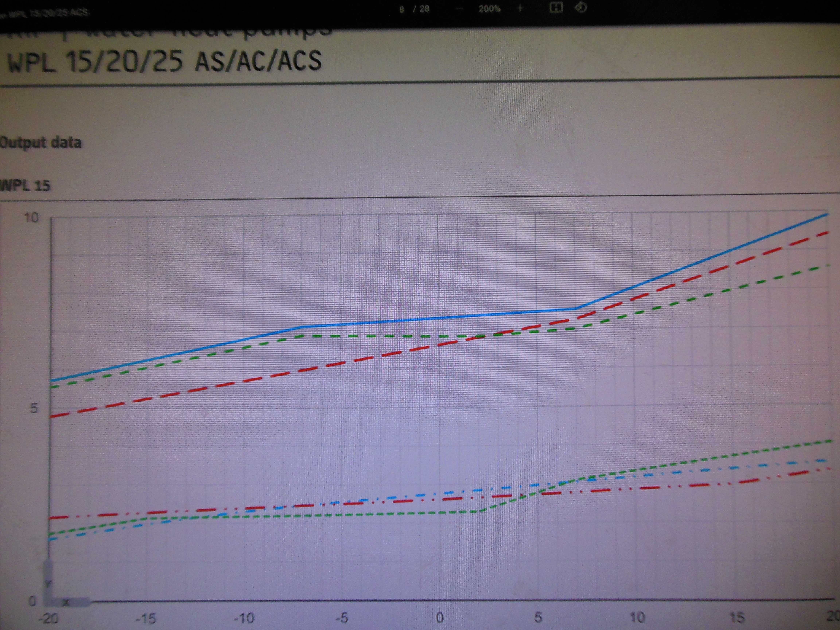
Task: Click the 'WPL 15' chart title
Action: coord(25,186)
